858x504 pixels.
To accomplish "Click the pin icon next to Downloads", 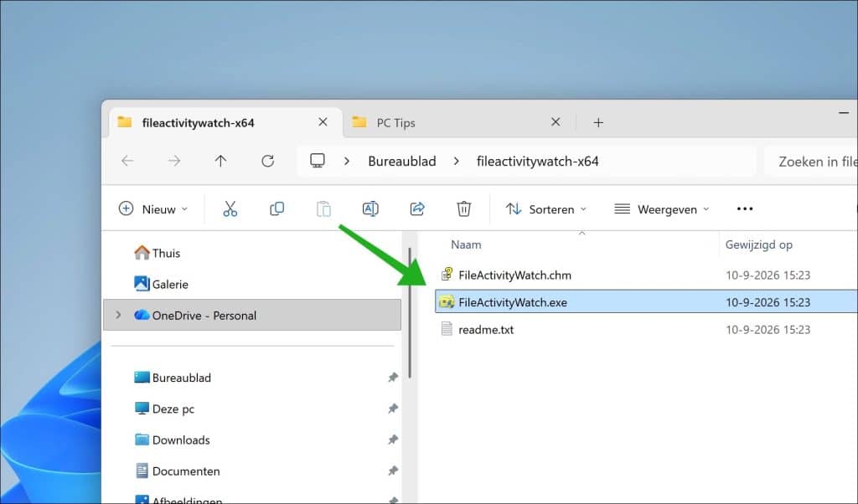I will click(x=393, y=440).
